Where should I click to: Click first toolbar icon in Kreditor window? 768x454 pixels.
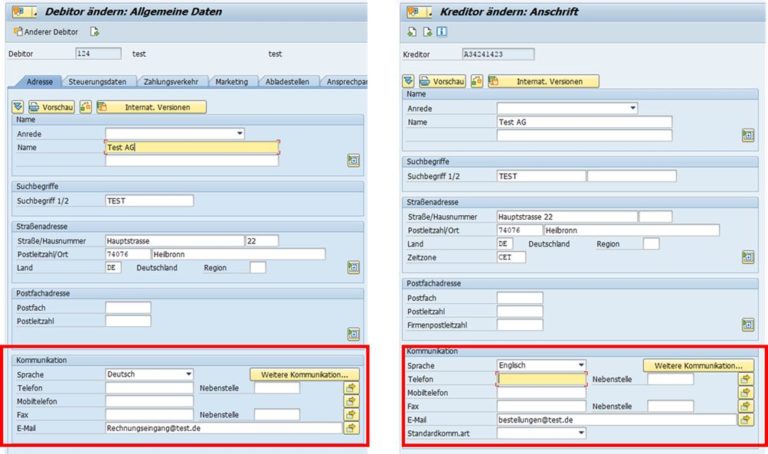click(x=411, y=32)
